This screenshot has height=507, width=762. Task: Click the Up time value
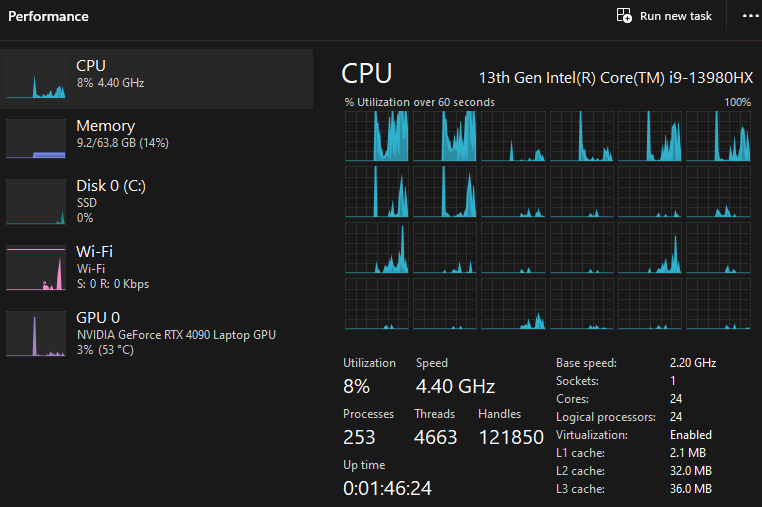[387, 488]
